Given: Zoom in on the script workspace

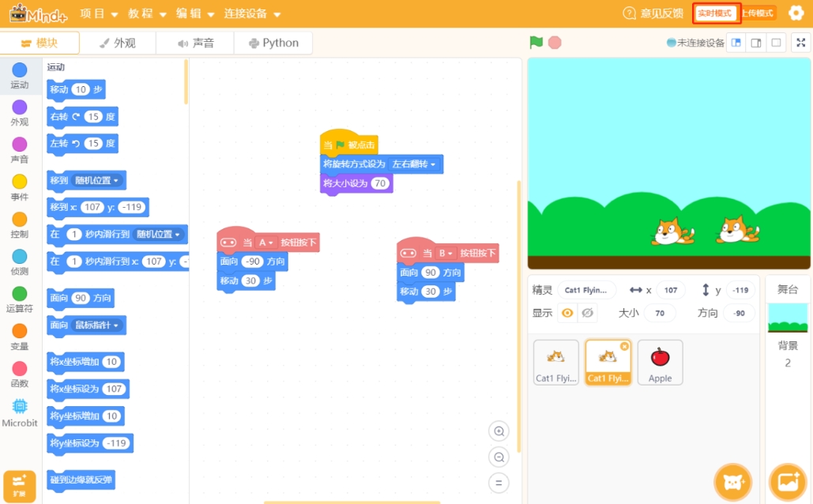Looking at the screenshot, I should (499, 431).
